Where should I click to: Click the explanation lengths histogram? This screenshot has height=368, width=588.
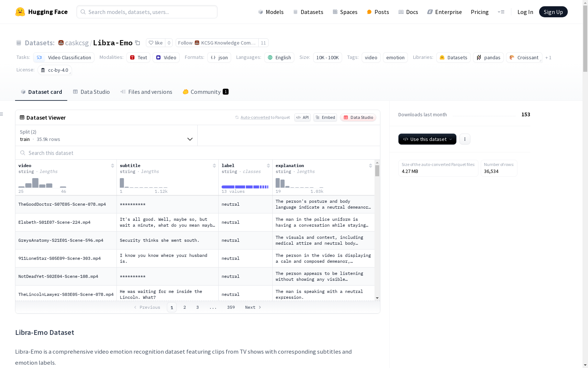click(300, 183)
